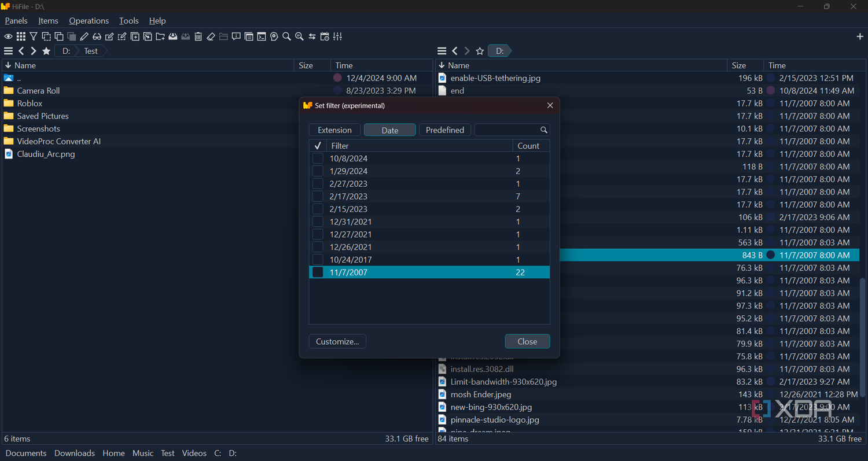Screen dimensions: 868x461
Task: Click the calendar with clock icon
Action: click(x=325, y=36)
